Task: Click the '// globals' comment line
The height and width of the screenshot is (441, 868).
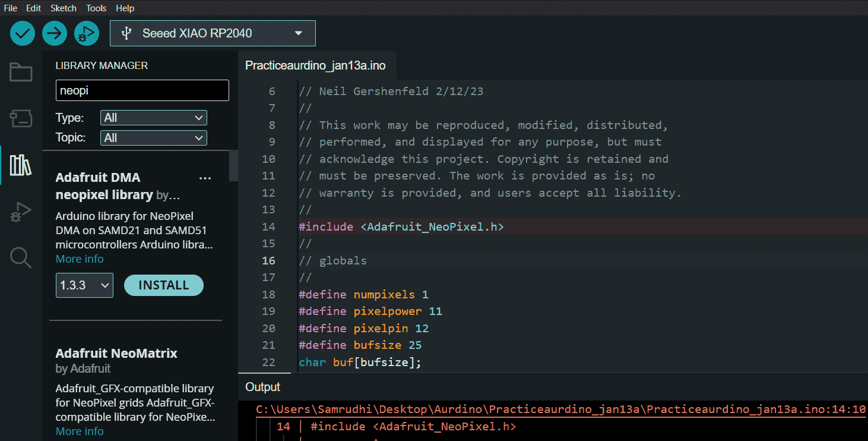Action: click(x=333, y=260)
